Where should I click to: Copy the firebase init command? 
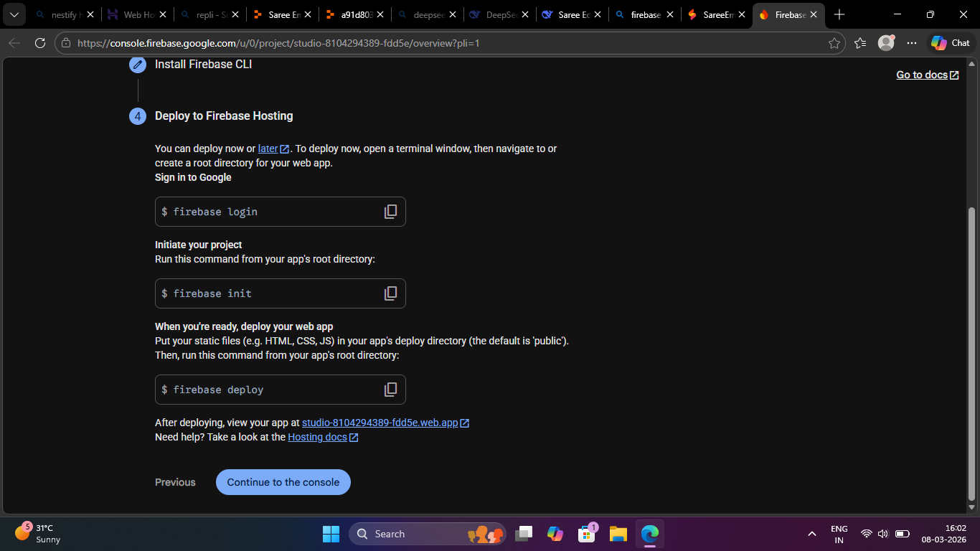[390, 293]
